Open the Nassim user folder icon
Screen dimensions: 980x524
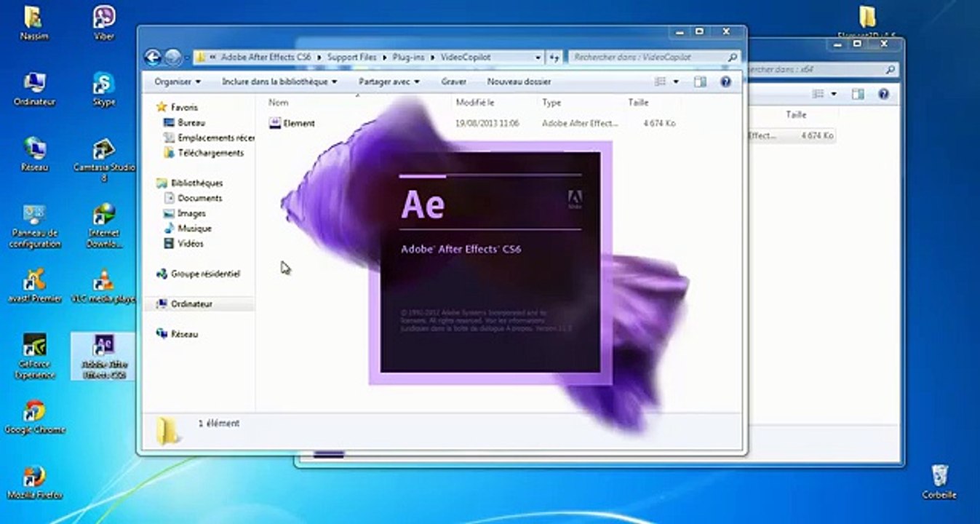pyautogui.click(x=33, y=22)
